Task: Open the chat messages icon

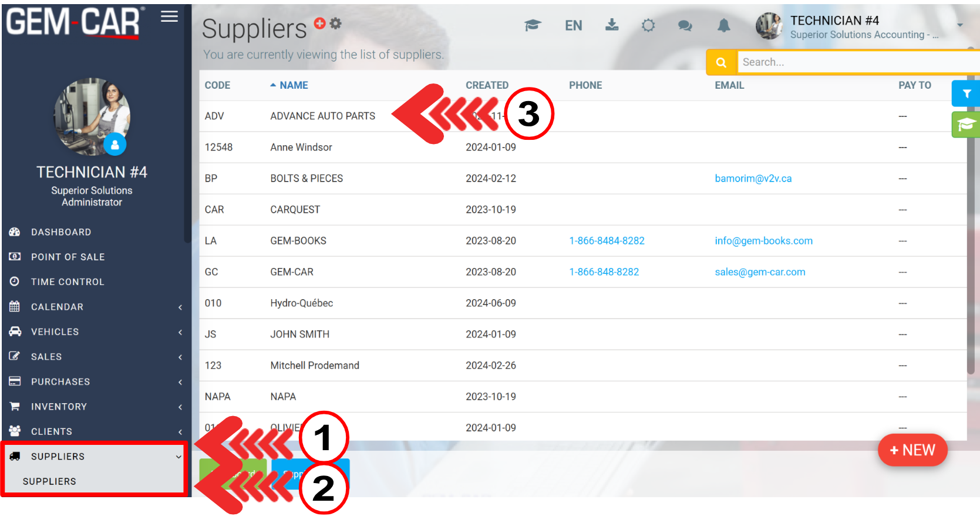Action: click(685, 25)
